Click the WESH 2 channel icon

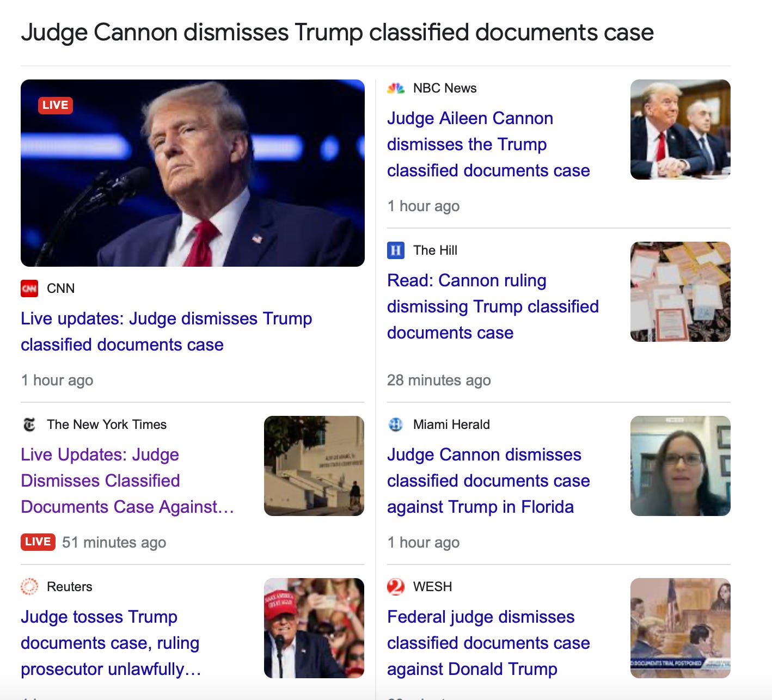point(396,587)
